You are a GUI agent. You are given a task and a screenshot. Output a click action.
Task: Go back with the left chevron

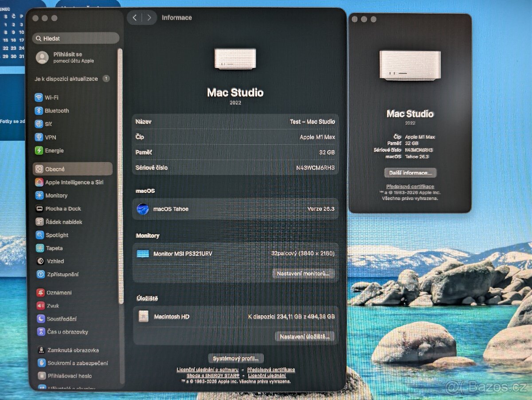[135, 18]
